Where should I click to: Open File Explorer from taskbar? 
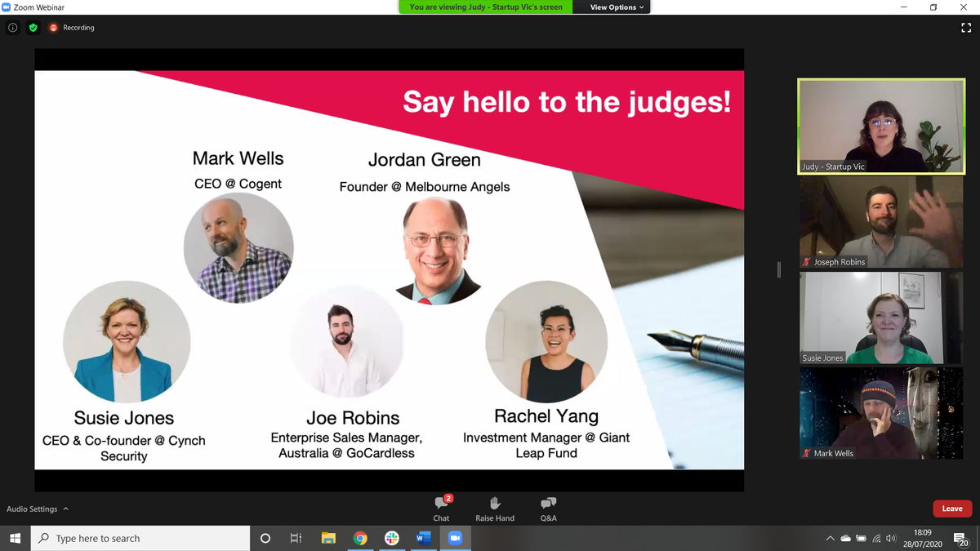tap(328, 538)
